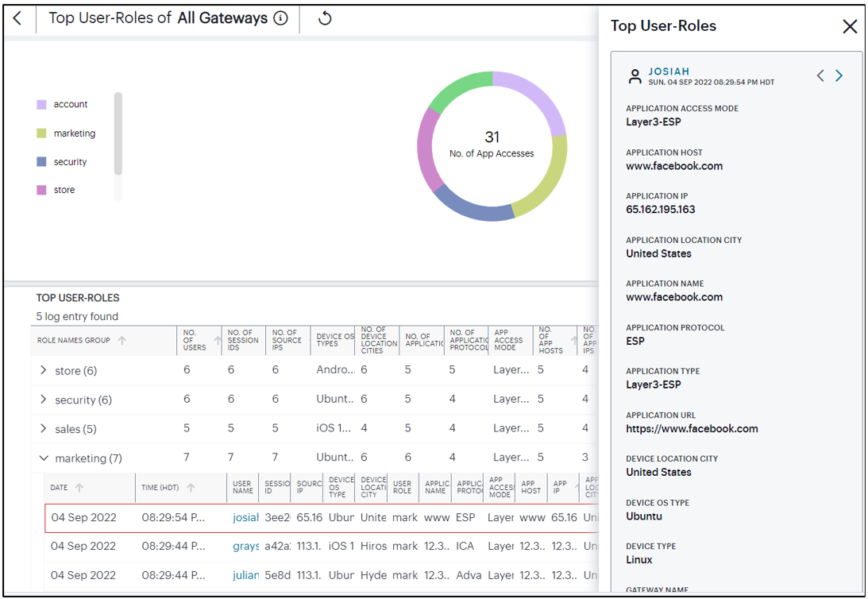
Task: Collapse the marketing (7) role group
Action: [44, 458]
